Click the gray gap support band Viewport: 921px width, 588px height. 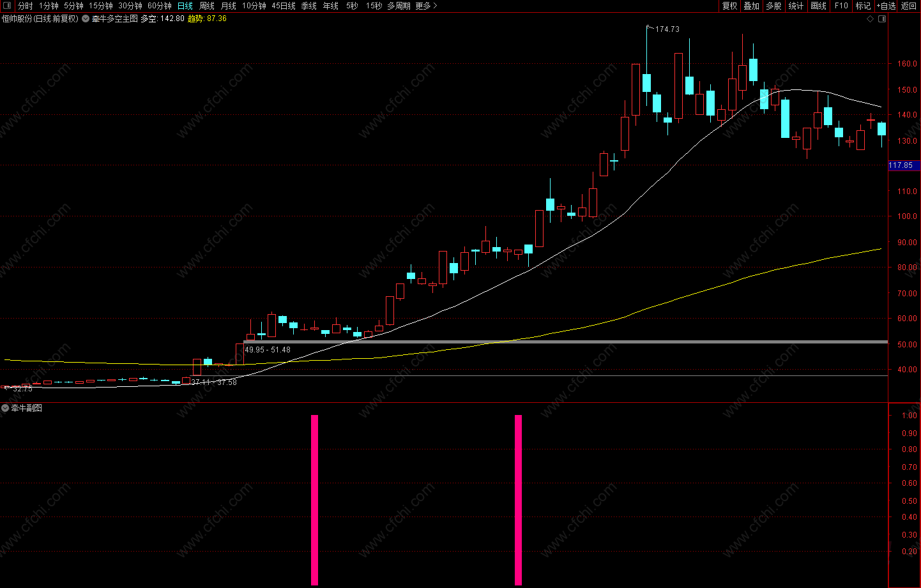click(x=566, y=342)
